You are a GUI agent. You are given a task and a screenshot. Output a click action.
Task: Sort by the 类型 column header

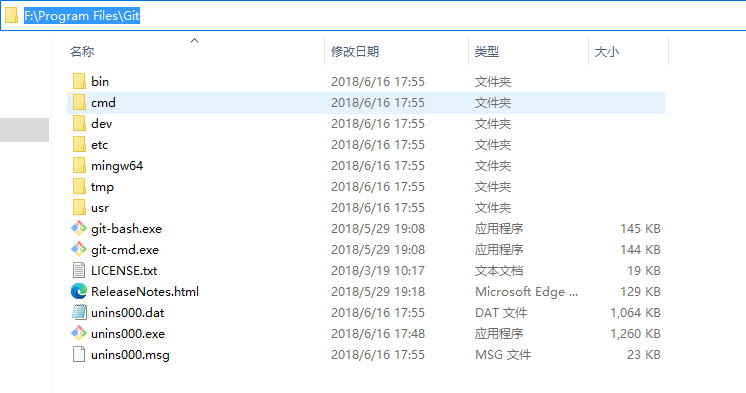487,51
